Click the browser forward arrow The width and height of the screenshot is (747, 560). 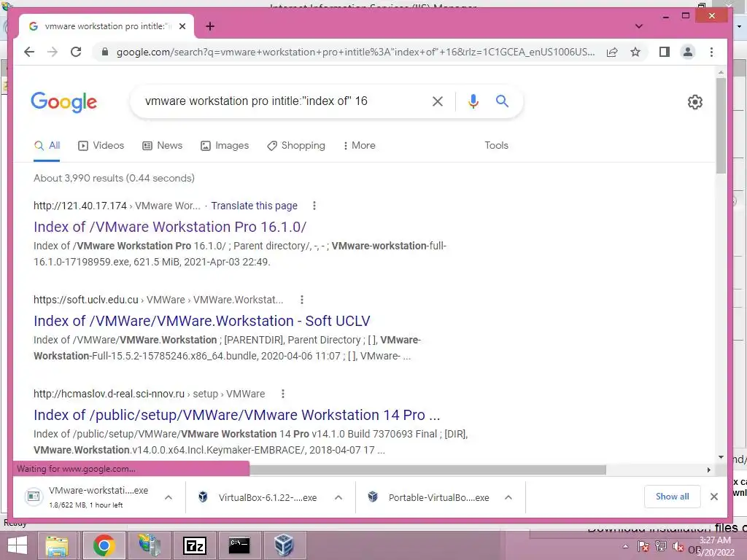coord(53,52)
